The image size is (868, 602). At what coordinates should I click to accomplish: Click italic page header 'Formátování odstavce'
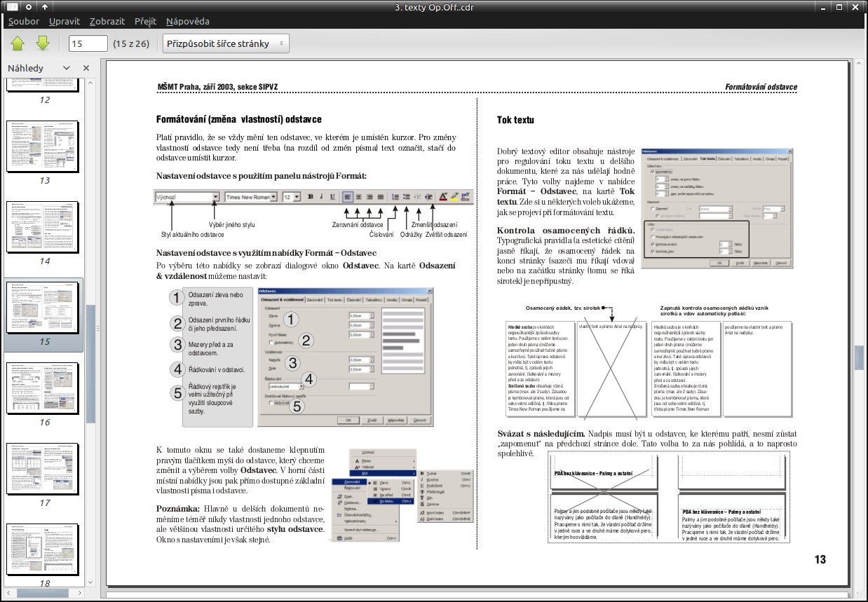(x=761, y=87)
